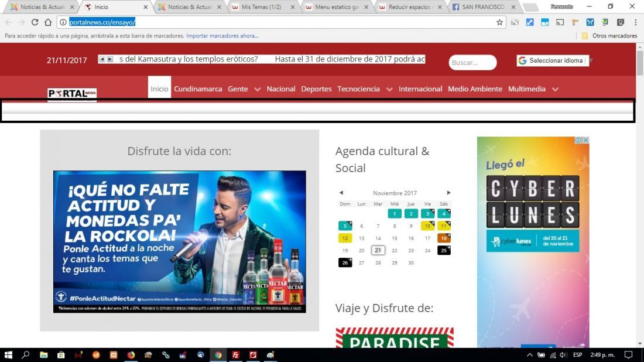
Task: Open Microsoft Store from taskbar
Action: 61,355
